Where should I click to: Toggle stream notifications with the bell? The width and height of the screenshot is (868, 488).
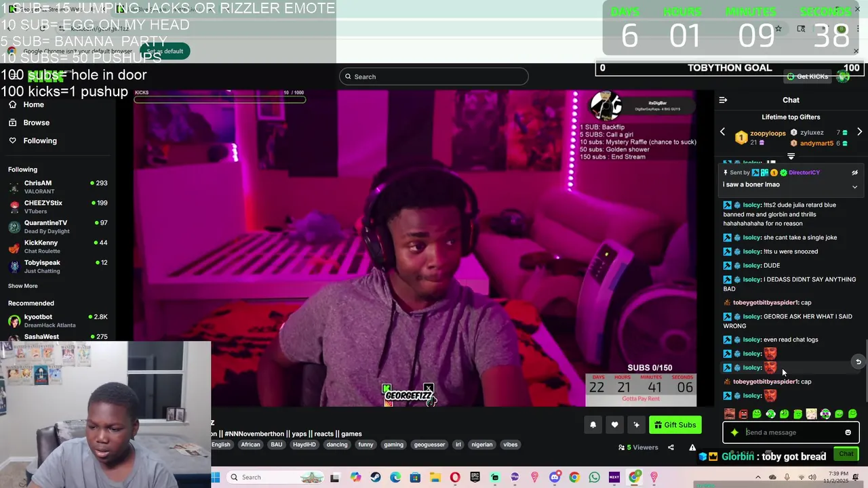pos(593,425)
